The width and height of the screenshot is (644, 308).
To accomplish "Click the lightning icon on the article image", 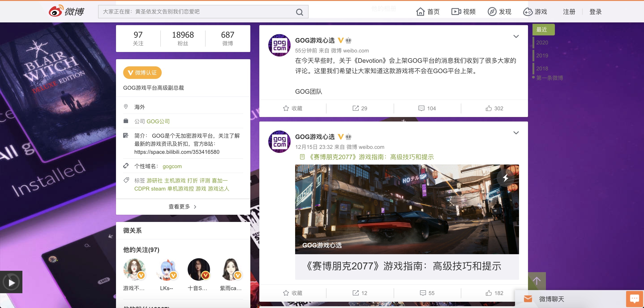I will coord(505,178).
